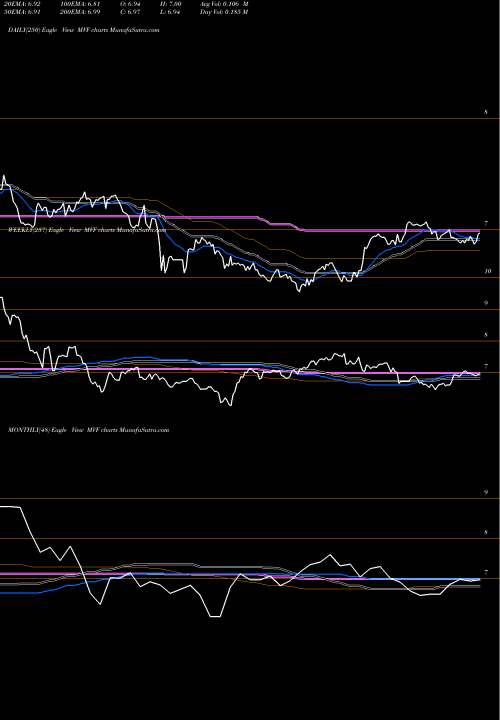This screenshot has height=720, width=500.
Task: Click the monthly chart's 7 price axis label
Action: coord(486,573)
